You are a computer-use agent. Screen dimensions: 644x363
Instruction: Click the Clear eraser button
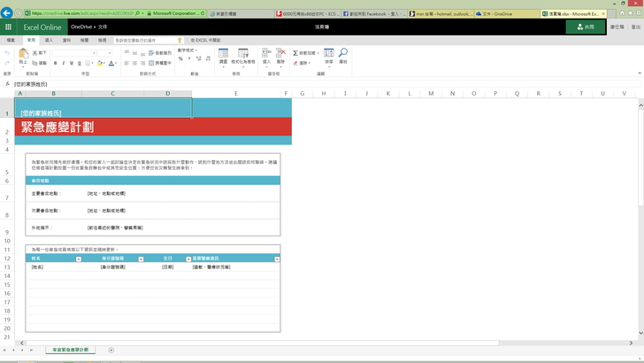300,63
